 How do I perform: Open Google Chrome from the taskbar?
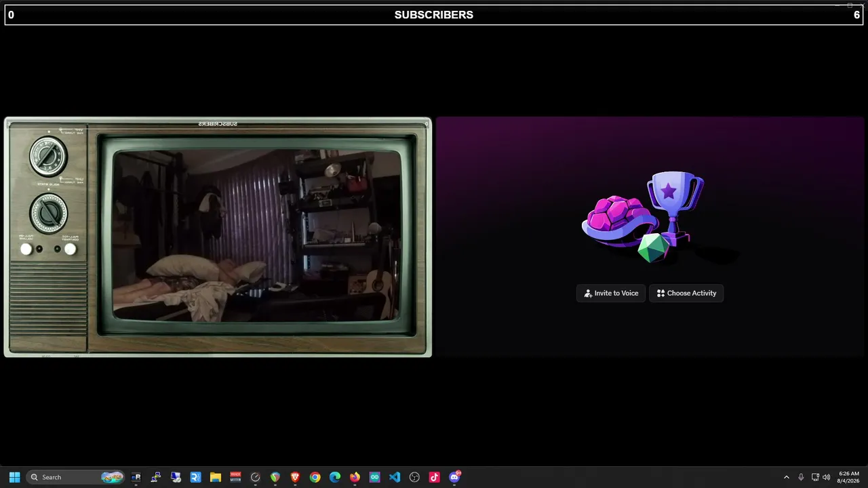tap(315, 477)
